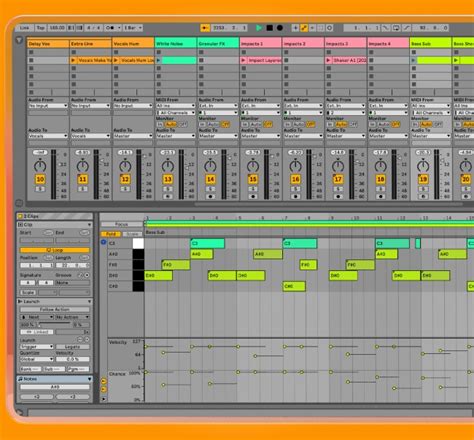Image resolution: width=474 pixels, height=440 pixels.
Task: Adjust the pan knob on track 16
Action: (x=295, y=165)
